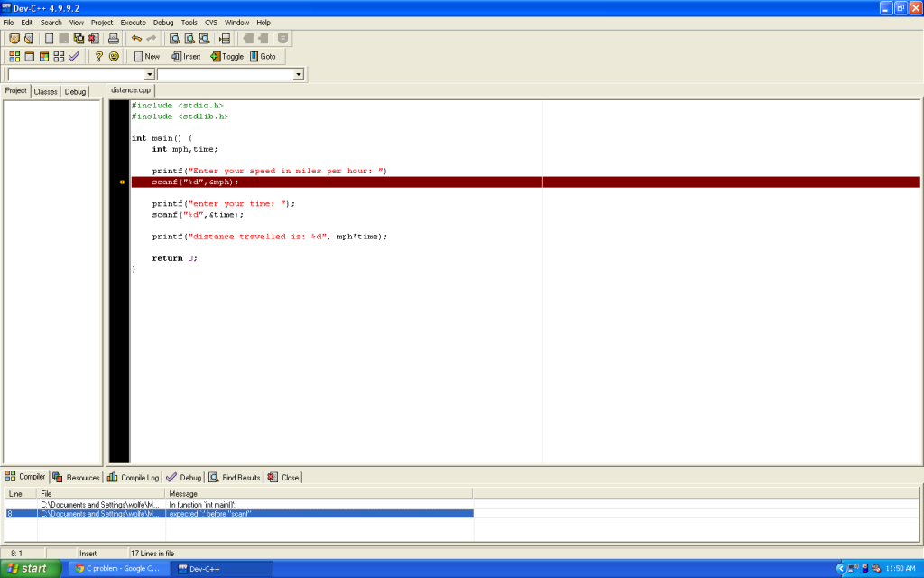Click the yellow question mark Help icon

99,56
